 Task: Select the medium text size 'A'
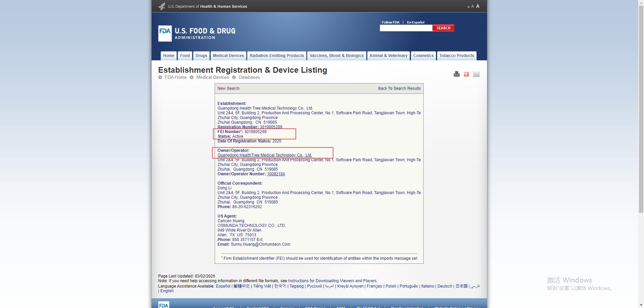point(473,6)
